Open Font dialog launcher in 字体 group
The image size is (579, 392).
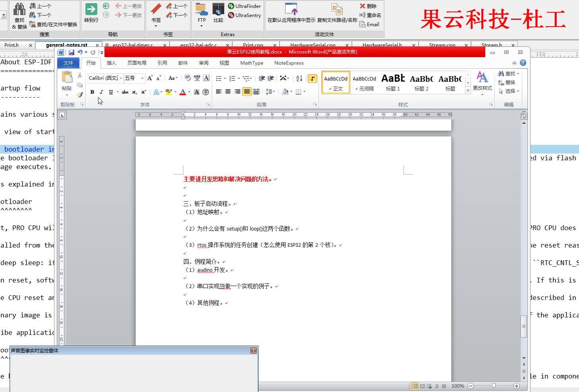click(x=208, y=104)
